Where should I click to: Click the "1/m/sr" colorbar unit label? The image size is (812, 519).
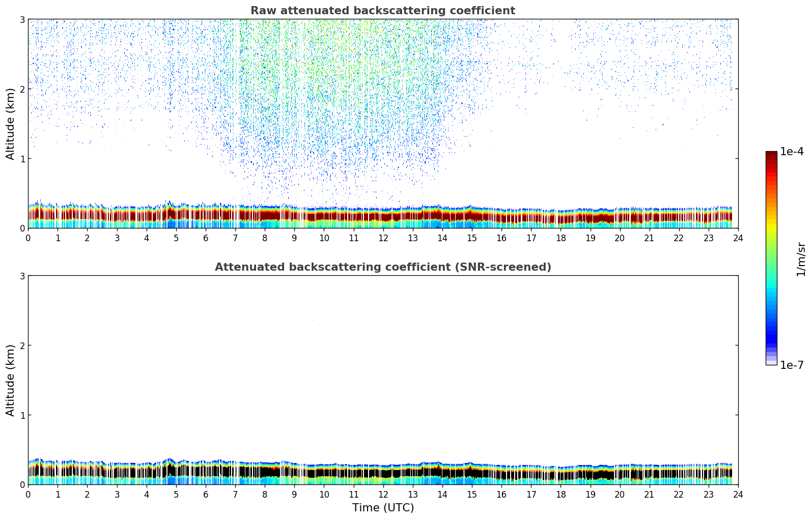[801, 258]
